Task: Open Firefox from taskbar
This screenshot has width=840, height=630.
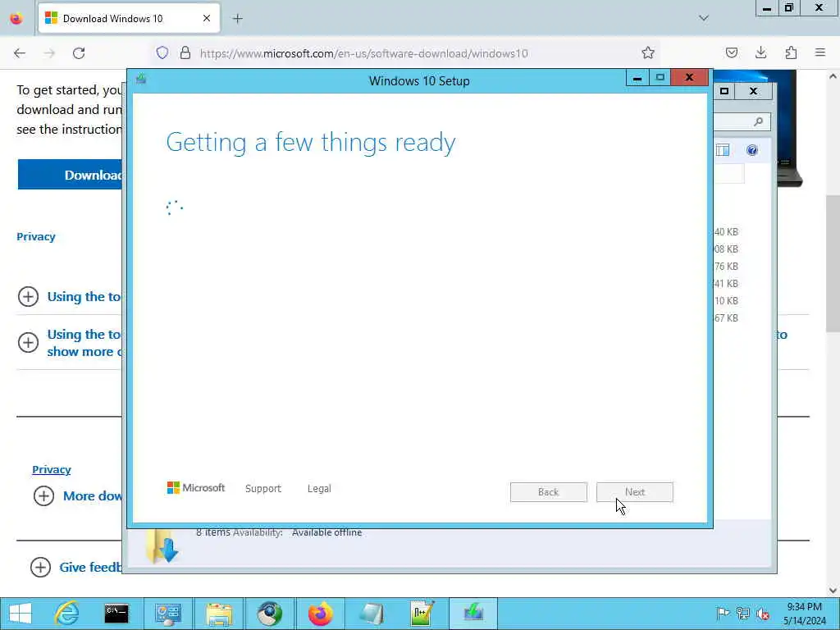Action: coord(321,614)
